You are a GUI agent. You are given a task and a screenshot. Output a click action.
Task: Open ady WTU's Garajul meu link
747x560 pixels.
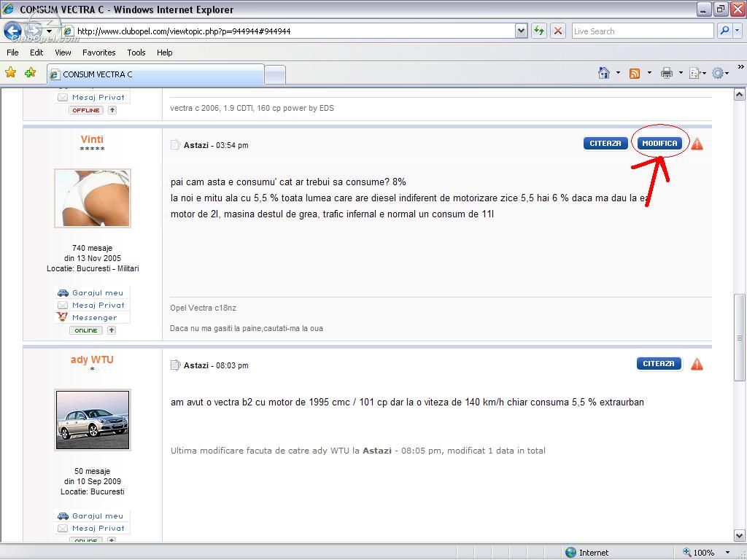point(92,516)
